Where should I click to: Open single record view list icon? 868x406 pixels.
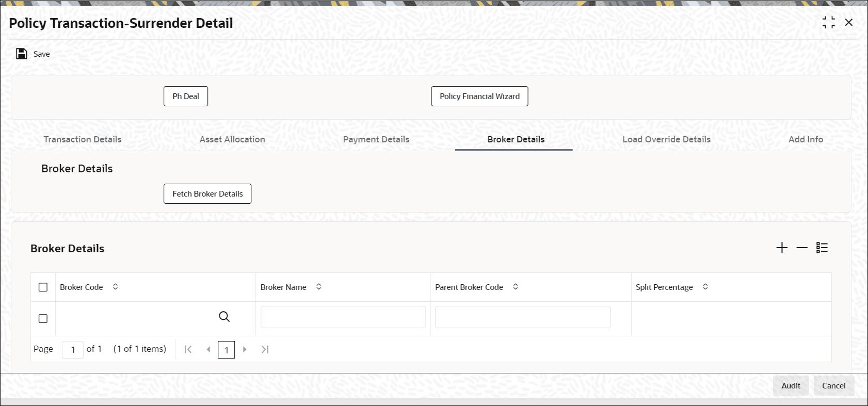click(822, 248)
